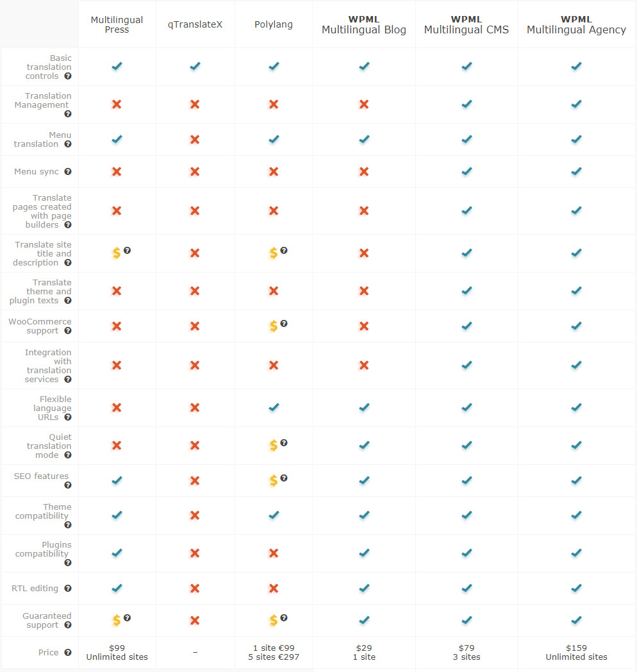
Task: Click the dollar icon for Multilingual Press site title translation
Action: point(116,253)
